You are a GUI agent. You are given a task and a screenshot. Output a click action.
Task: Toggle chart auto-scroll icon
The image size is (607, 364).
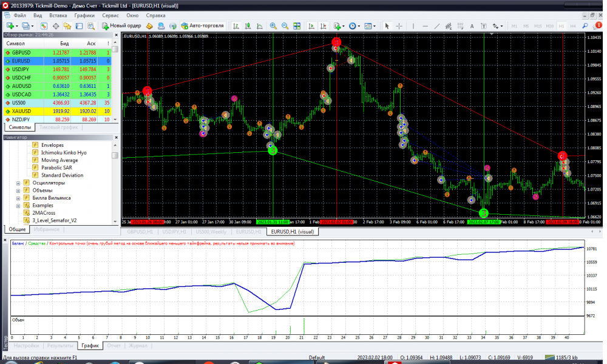311,26
